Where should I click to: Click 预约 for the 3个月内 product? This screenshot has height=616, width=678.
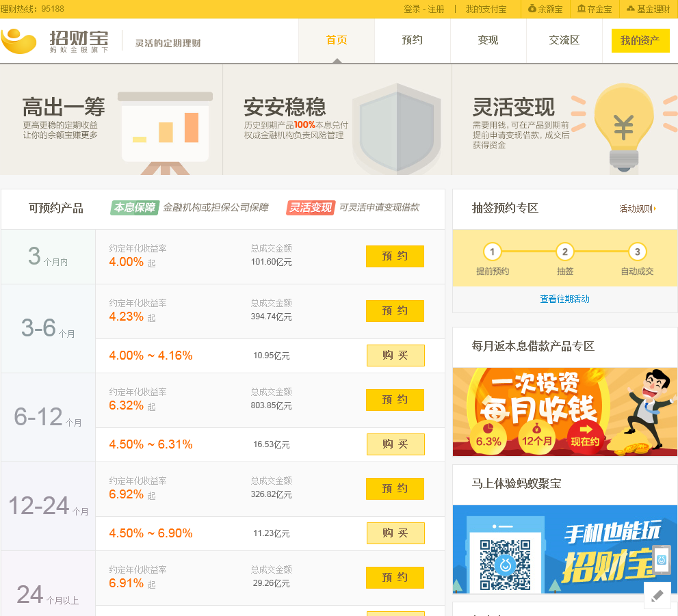pyautogui.click(x=395, y=256)
